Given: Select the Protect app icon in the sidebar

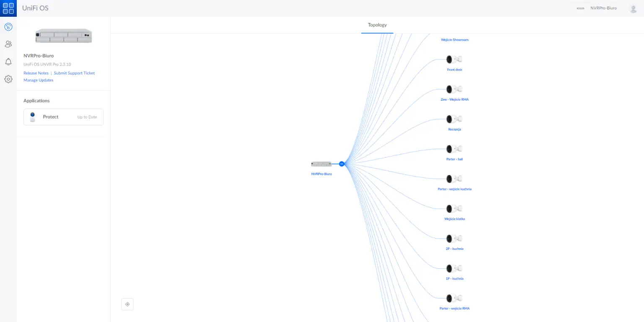Looking at the screenshot, I should click(8, 26).
